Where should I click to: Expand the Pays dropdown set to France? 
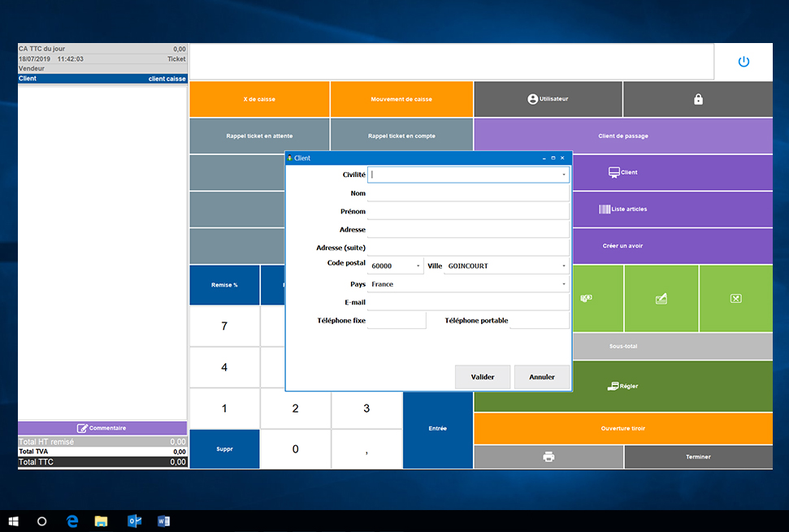click(x=563, y=283)
